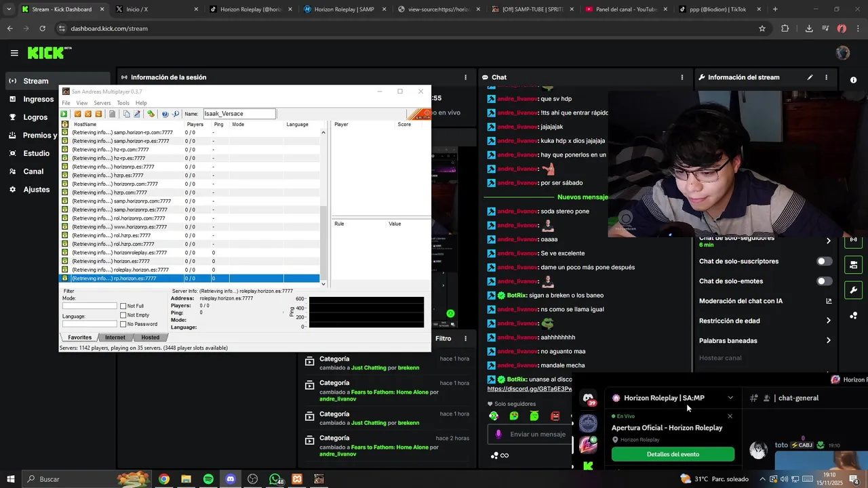Viewport: 868px width, 488px height.
Task: Toggle Chat de solo-emotes switch
Action: (x=824, y=281)
